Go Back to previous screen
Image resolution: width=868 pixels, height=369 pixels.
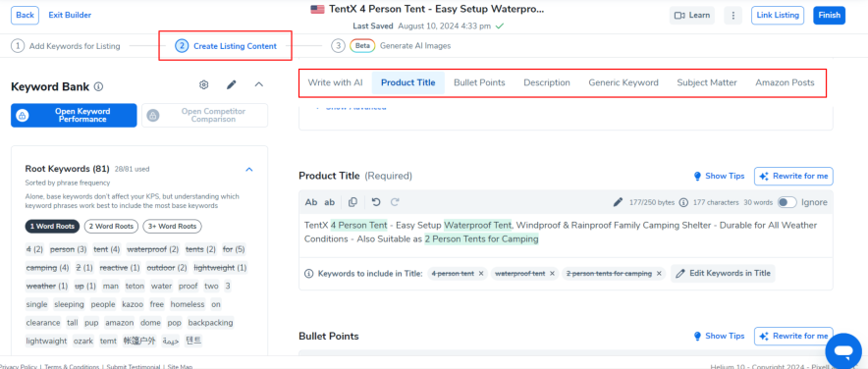25,15
